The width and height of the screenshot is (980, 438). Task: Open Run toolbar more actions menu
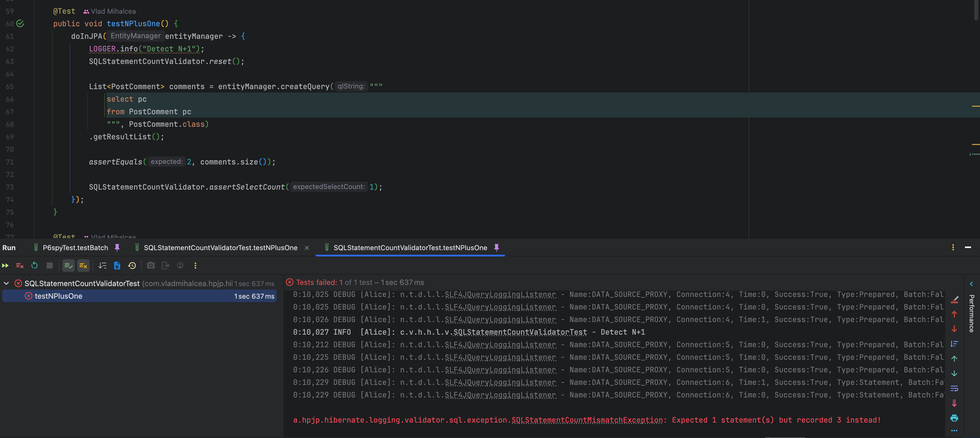tap(195, 265)
